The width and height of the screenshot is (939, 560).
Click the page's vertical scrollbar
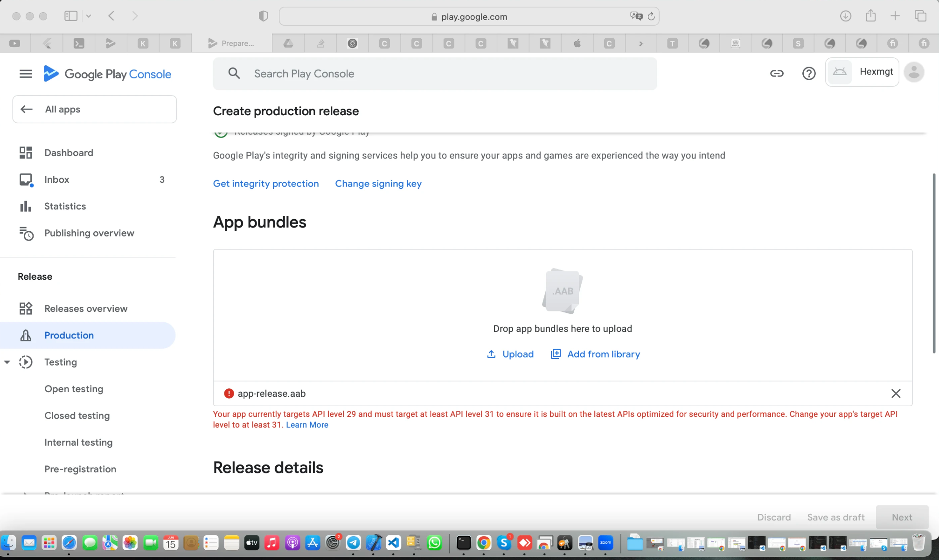[934, 263]
